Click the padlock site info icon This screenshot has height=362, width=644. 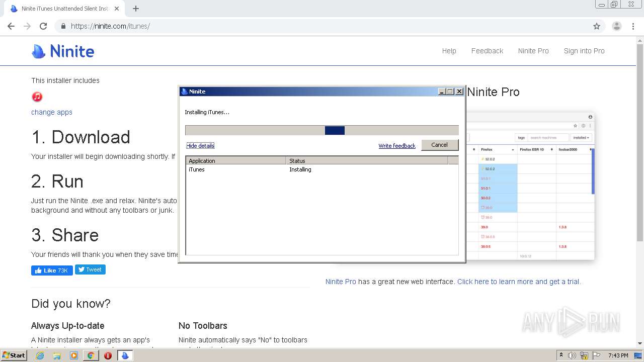tap(63, 26)
